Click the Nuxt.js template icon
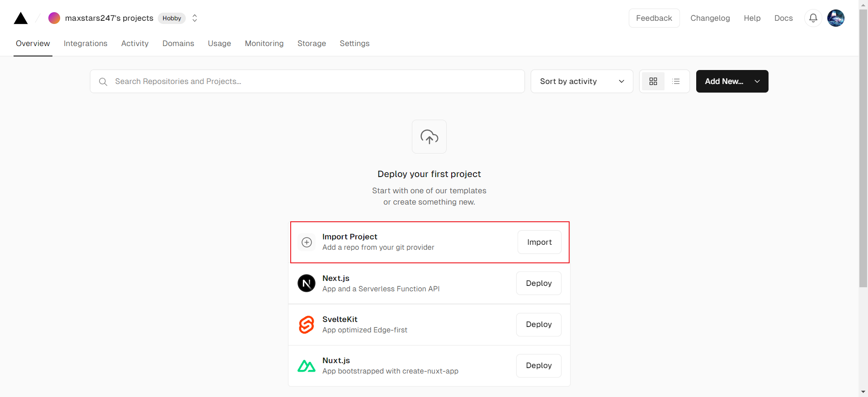The height and width of the screenshot is (397, 868). [x=306, y=366]
